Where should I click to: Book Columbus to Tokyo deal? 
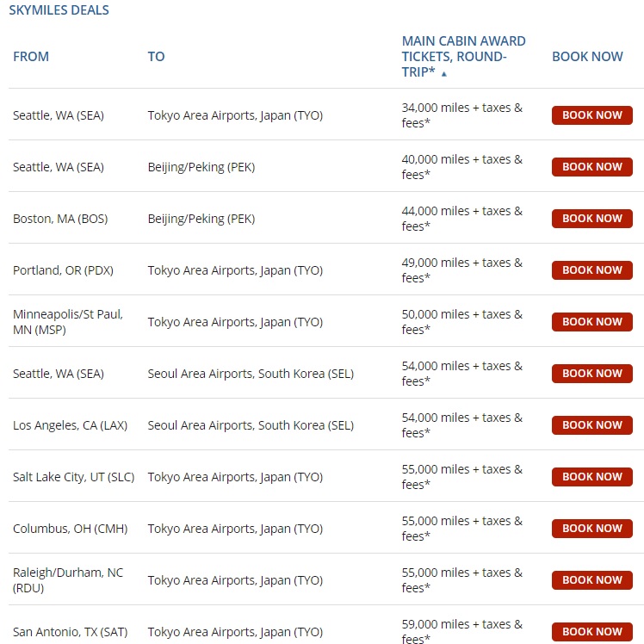point(591,529)
